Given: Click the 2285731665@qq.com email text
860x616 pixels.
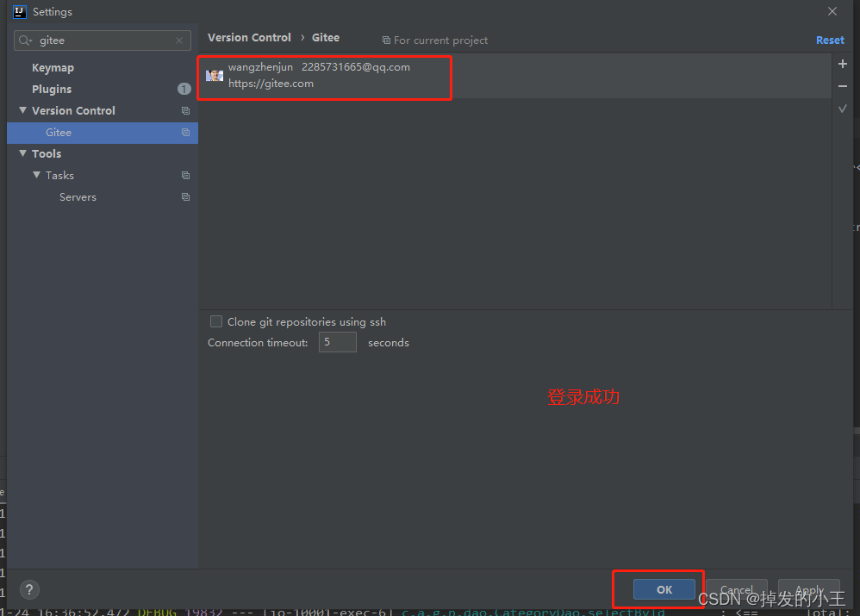Looking at the screenshot, I should (x=355, y=67).
